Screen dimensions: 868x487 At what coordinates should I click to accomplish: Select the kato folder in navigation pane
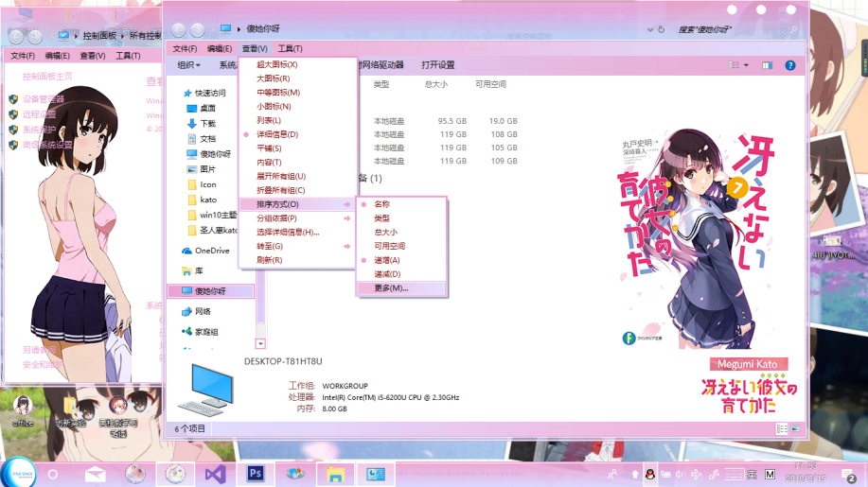(208, 200)
